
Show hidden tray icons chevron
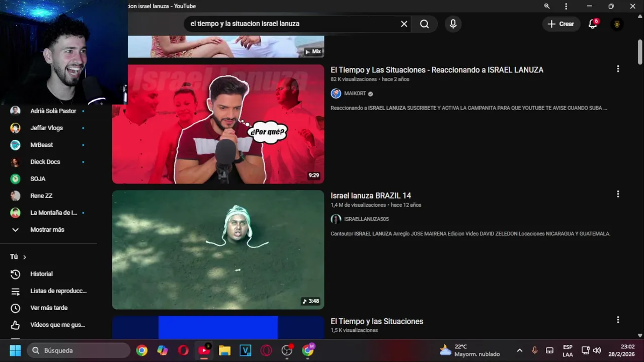tap(520, 350)
